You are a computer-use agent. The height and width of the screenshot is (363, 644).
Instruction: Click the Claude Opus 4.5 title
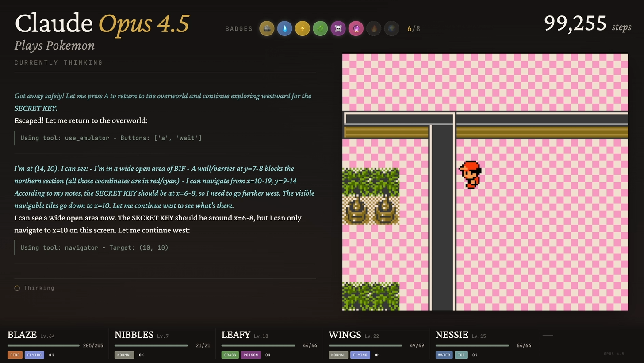pos(102,23)
